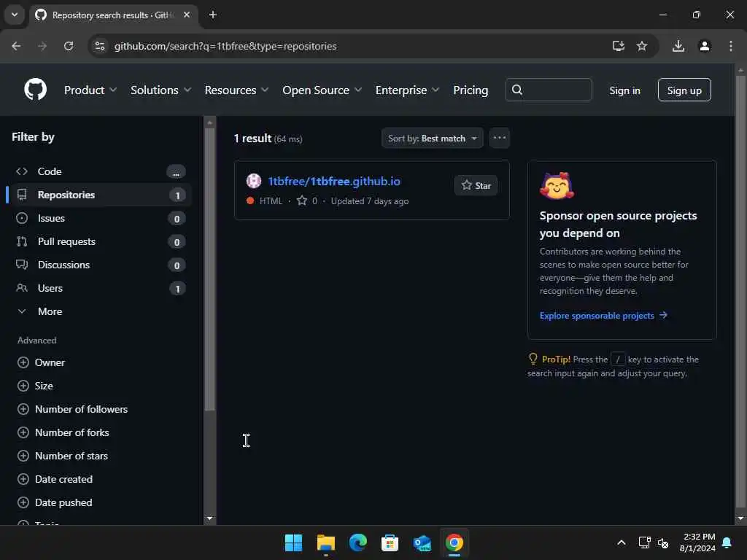747x560 pixels.
Task: Expand the Open Source menu
Action: coord(322,90)
